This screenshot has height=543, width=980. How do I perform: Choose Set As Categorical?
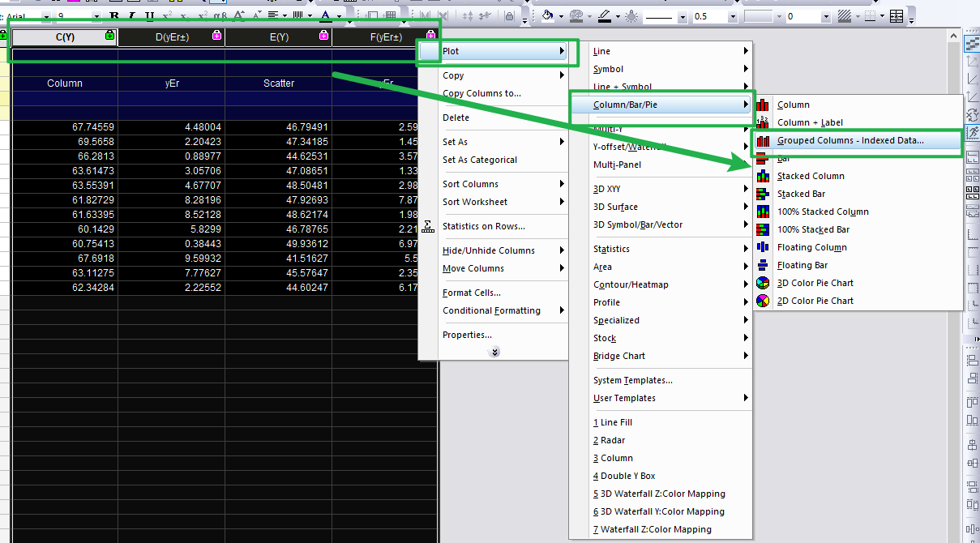pyautogui.click(x=493, y=160)
